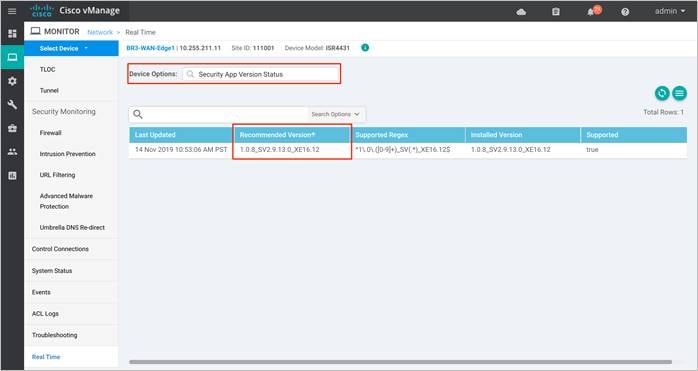Open Firewall security monitoring
The image size is (698, 371).
click(x=50, y=133)
